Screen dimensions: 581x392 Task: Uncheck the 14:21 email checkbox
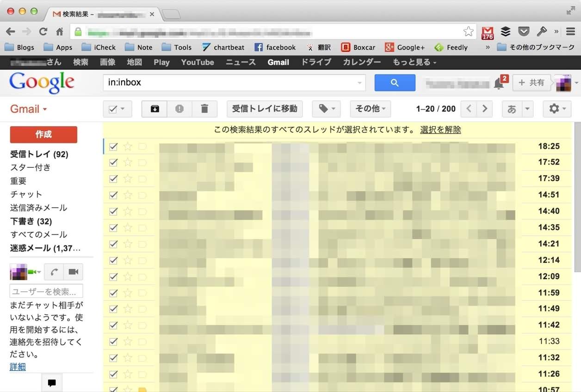pyautogui.click(x=113, y=244)
